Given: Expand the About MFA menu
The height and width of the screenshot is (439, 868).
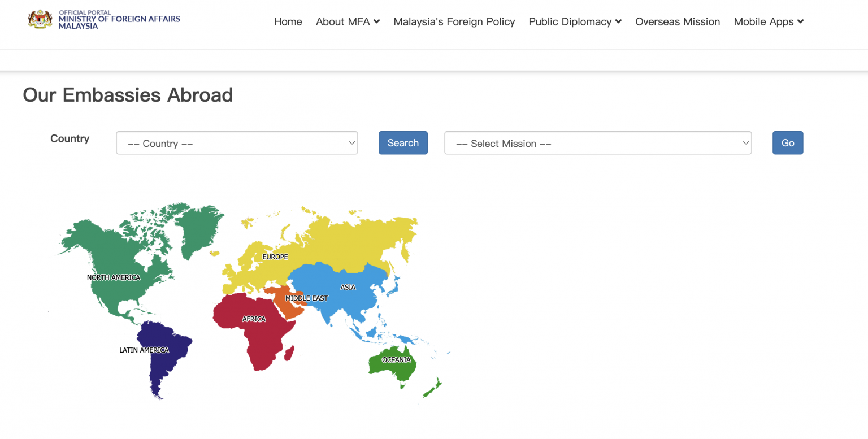Looking at the screenshot, I should (348, 21).
